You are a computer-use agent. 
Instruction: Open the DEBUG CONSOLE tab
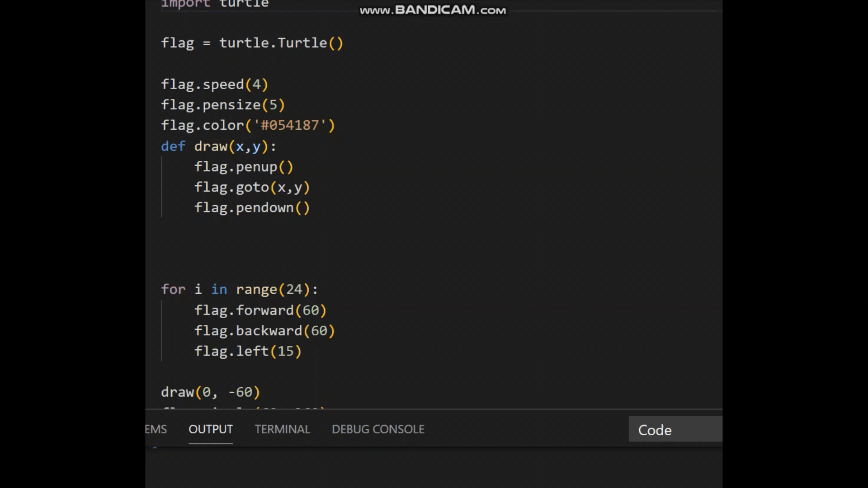pos(378,429)
